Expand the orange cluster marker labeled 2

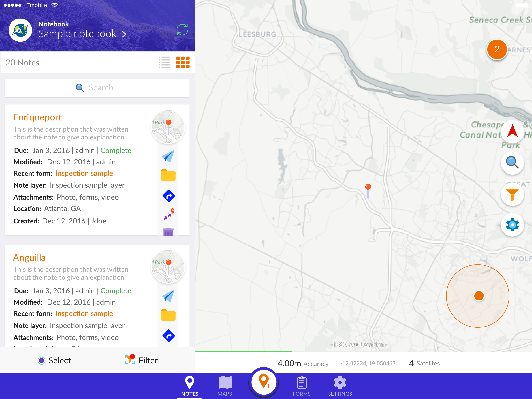click(497, 49)
